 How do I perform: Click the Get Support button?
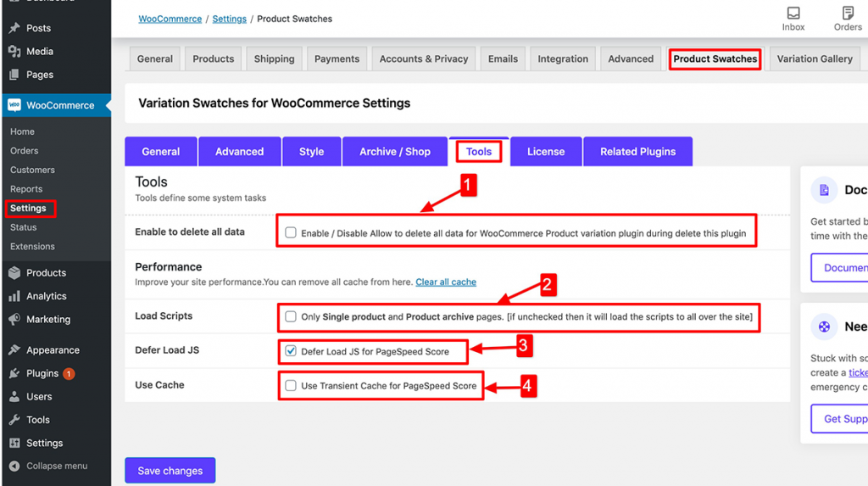point(839,418)
